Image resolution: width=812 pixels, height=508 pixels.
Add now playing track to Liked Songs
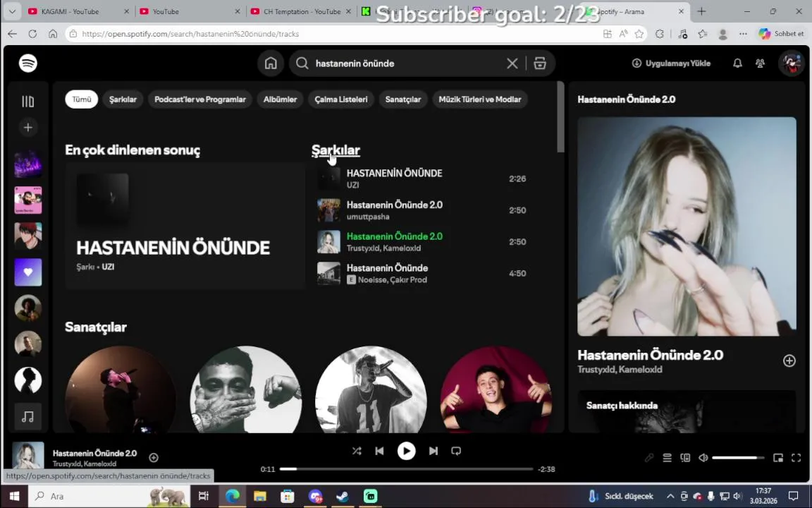[153, 457]
